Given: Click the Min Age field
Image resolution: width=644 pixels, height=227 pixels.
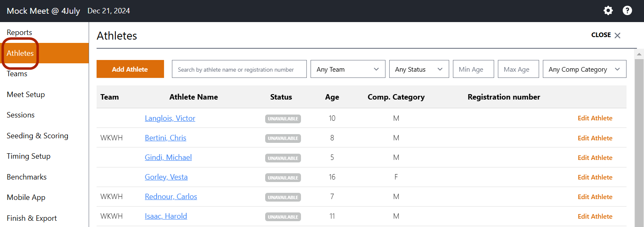Looking at the screenshot, I should coord(473,69).
